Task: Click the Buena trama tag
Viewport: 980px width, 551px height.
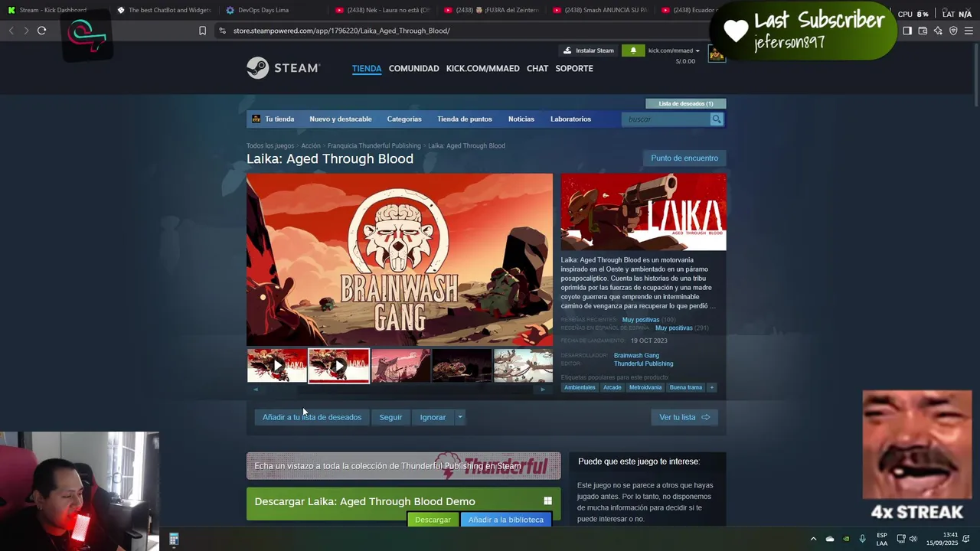Action: click(686, 387)
